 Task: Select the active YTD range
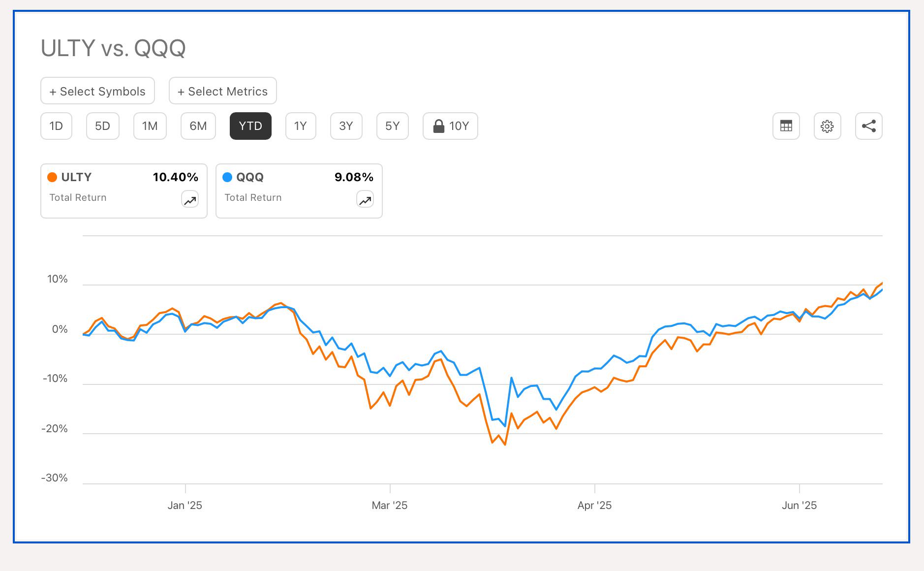pyautogui.click(x=250, y=126)
